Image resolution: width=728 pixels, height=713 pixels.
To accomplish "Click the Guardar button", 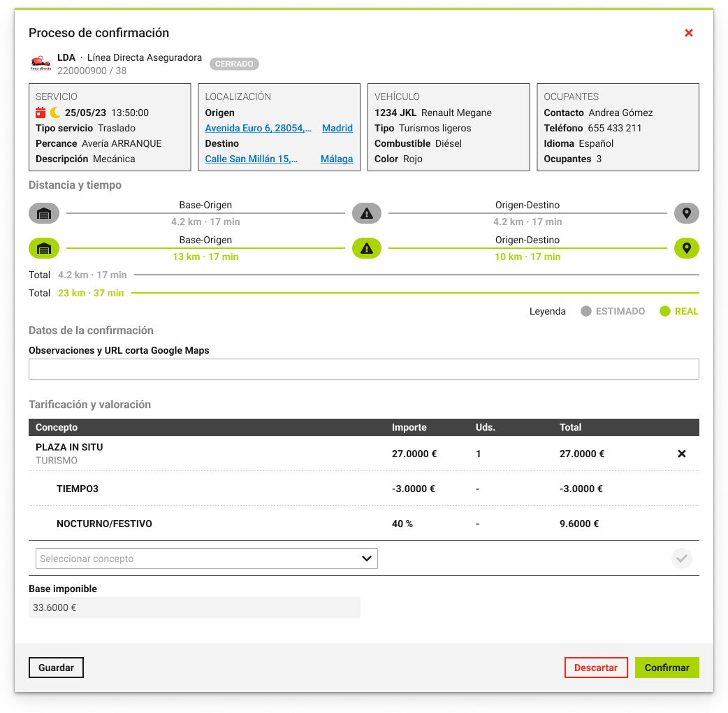I will coord(56,668).
